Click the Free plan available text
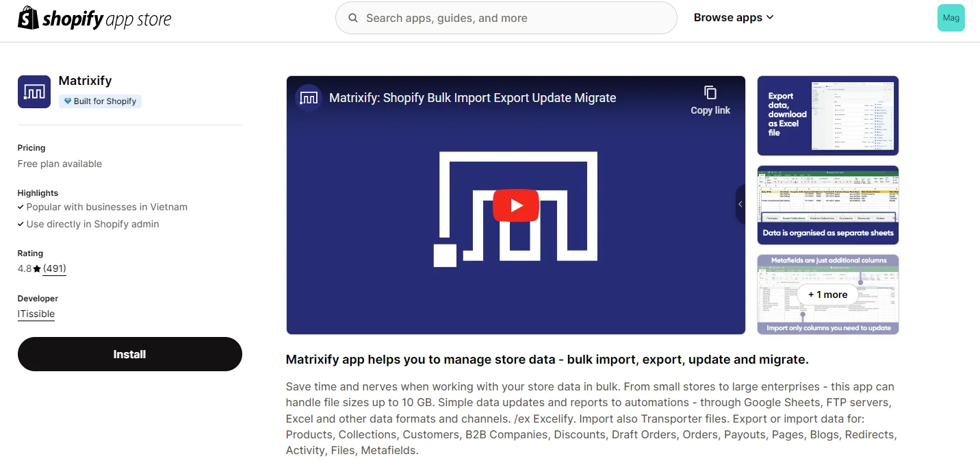 pyautogui.click(x=60, y=164)
